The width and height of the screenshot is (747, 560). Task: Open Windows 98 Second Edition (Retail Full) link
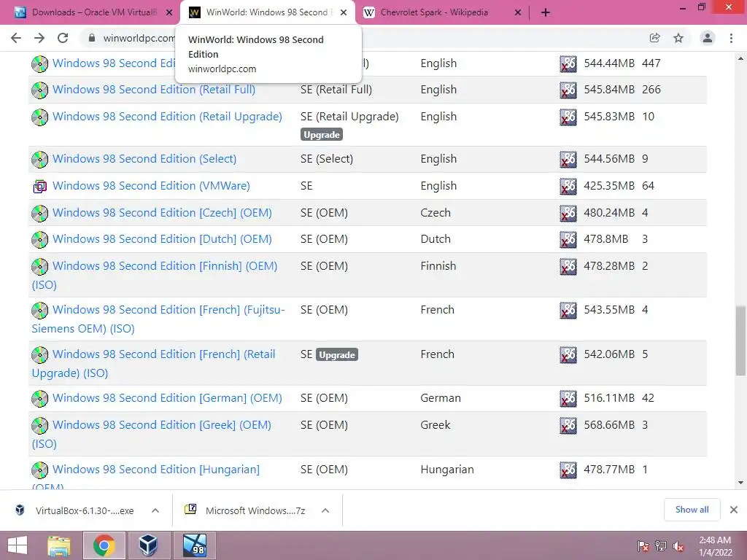pos(154,90)
